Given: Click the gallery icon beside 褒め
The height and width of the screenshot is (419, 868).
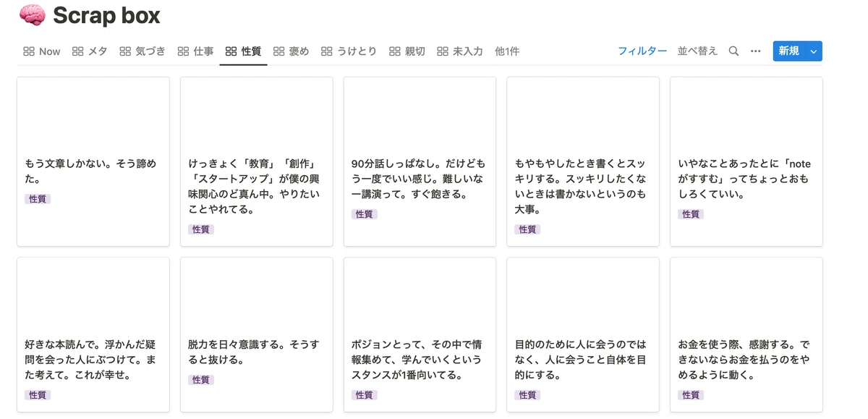Looking at the screenshot, I should pos(279,51).
